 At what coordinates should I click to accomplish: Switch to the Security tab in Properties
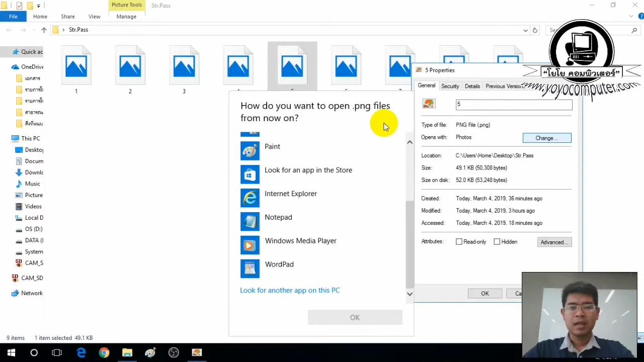click(x=450, y=86)
